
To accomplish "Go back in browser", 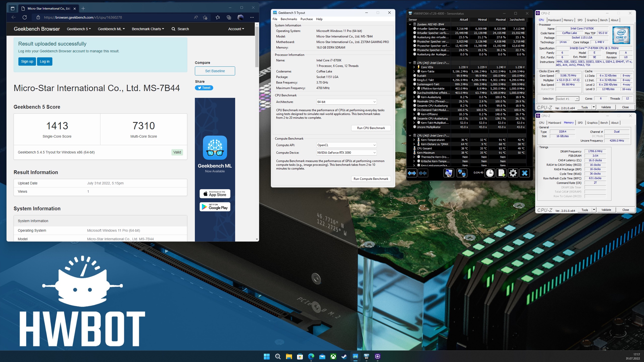I will (14, 17).
